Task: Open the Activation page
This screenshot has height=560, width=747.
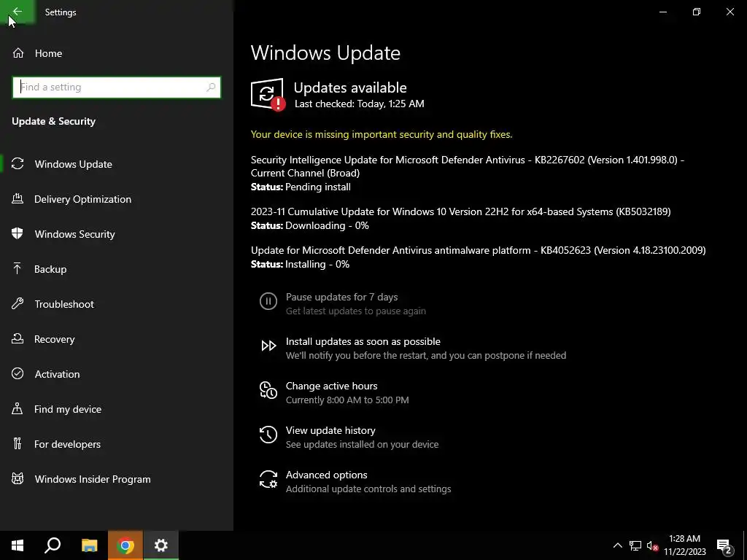Action: click(x=57, y=374)
